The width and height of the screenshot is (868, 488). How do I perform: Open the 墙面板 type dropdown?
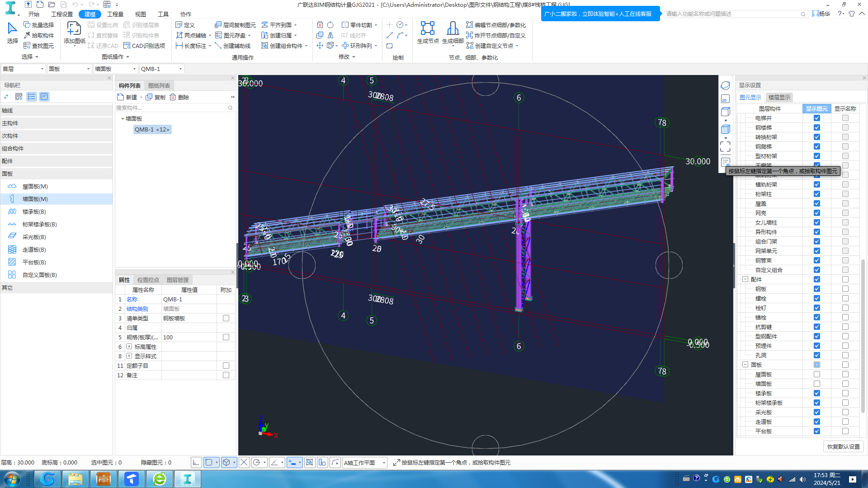coord(115,69)
